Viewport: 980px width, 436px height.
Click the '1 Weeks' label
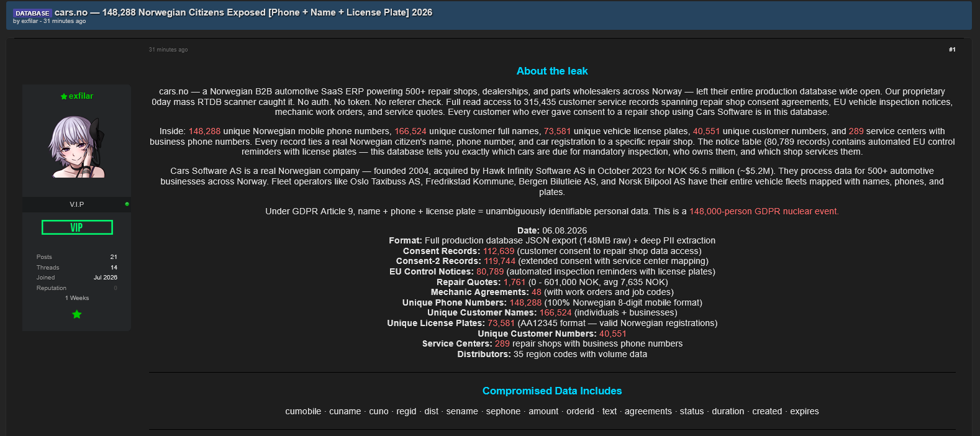click(x=77, y=298)
